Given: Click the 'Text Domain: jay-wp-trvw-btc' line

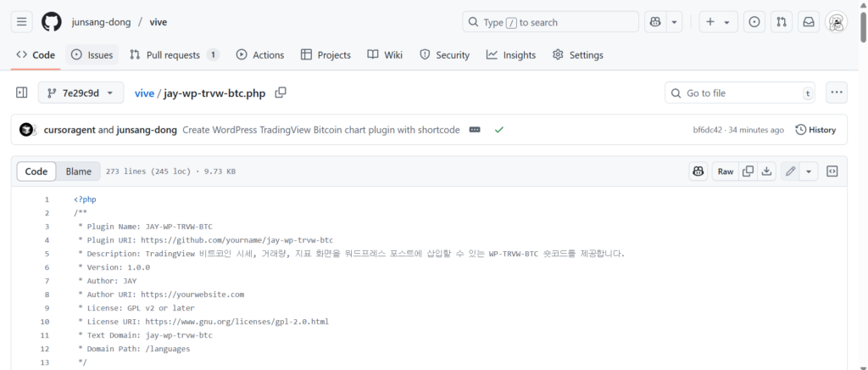Looking at the screenshot, I should click(x=145, y=335).
